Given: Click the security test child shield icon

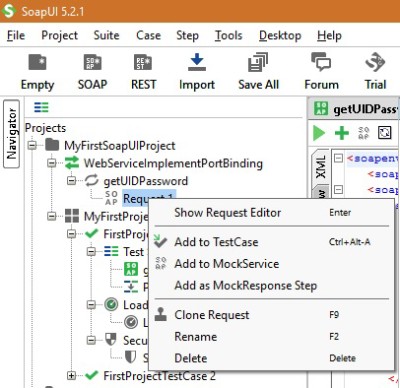Looking at the screenshot, I should 130,357.
